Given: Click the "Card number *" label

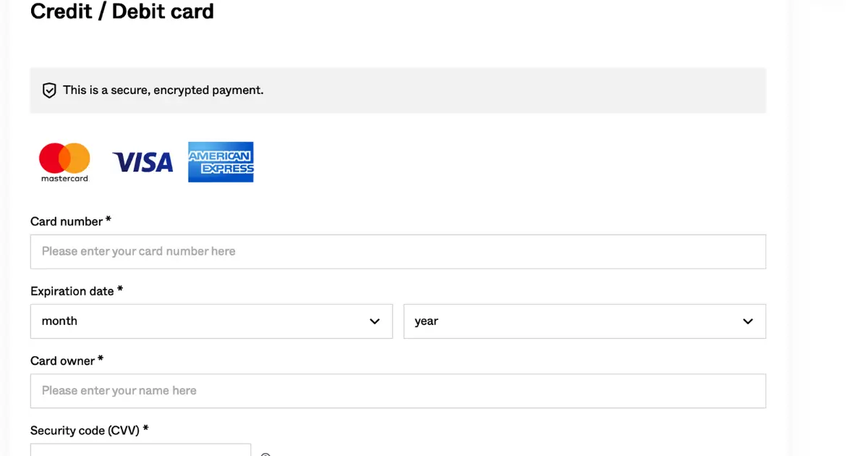Looking at the screenshot, I should click(71, 221).
